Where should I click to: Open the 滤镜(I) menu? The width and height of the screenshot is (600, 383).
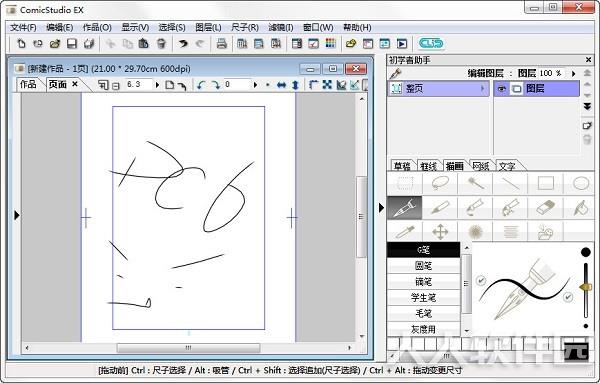pyautogui.click(x=280, y=28)
